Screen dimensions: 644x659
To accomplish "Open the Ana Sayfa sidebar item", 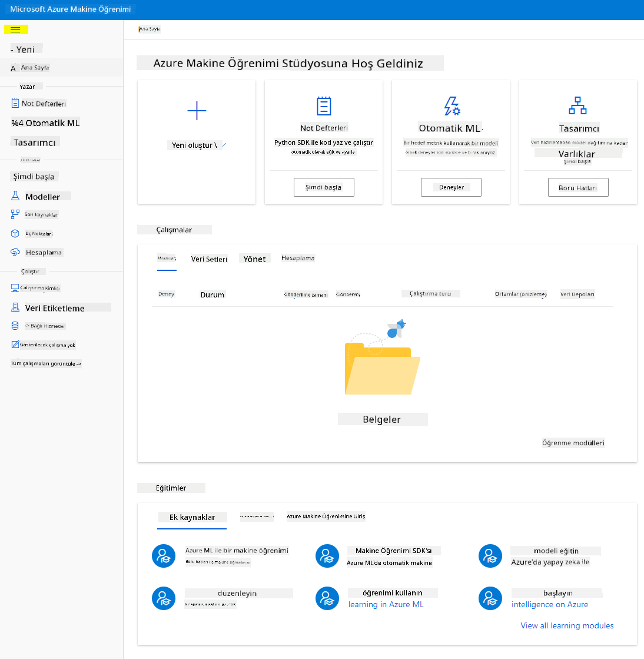I will tap(35, 68).
